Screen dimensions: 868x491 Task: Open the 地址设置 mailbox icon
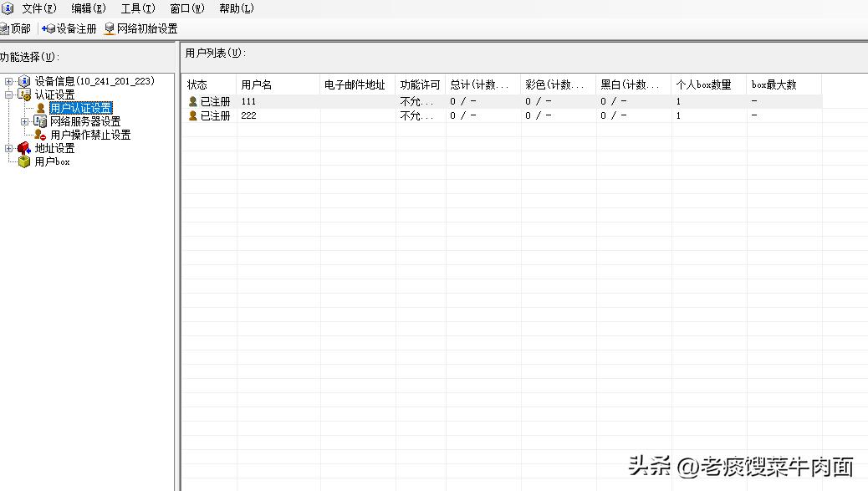click(23, 148)
